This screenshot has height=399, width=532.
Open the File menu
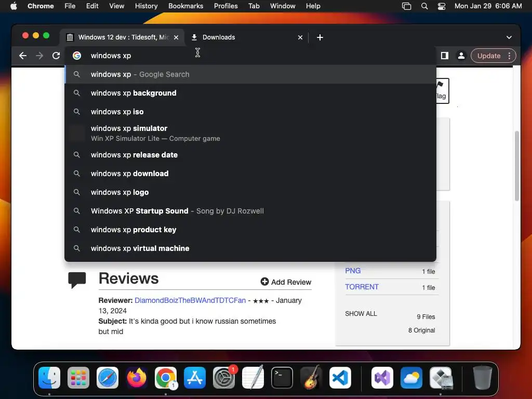tap(70, 6)
